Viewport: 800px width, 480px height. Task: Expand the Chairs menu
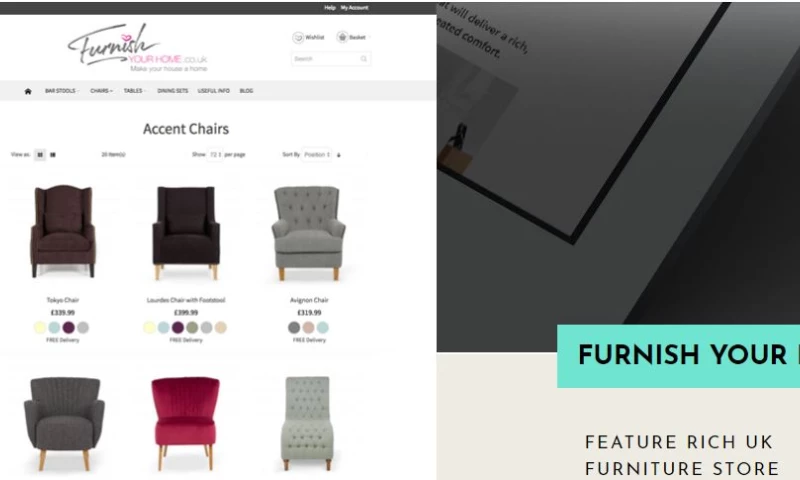102,91
